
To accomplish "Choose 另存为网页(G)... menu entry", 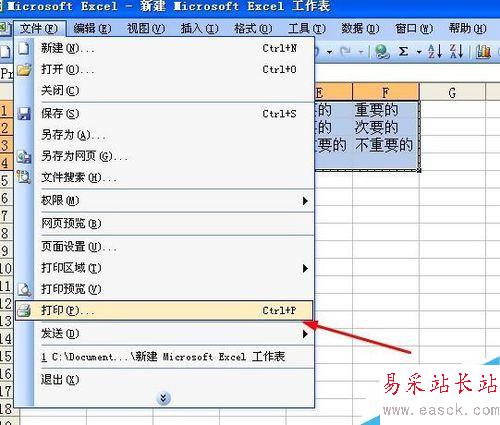I will pos(164,156).
